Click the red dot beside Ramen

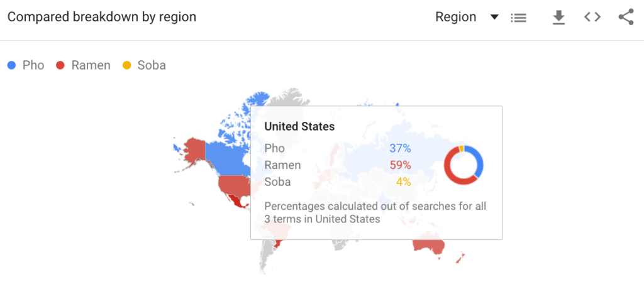(60, 65)
